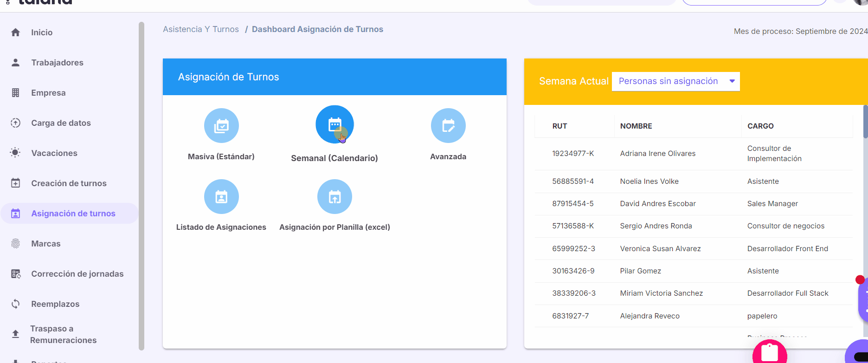Click Dashboard Asignación de Turnos breadcrumb
This screenshot has height=363, width=868.
point(317,29)
